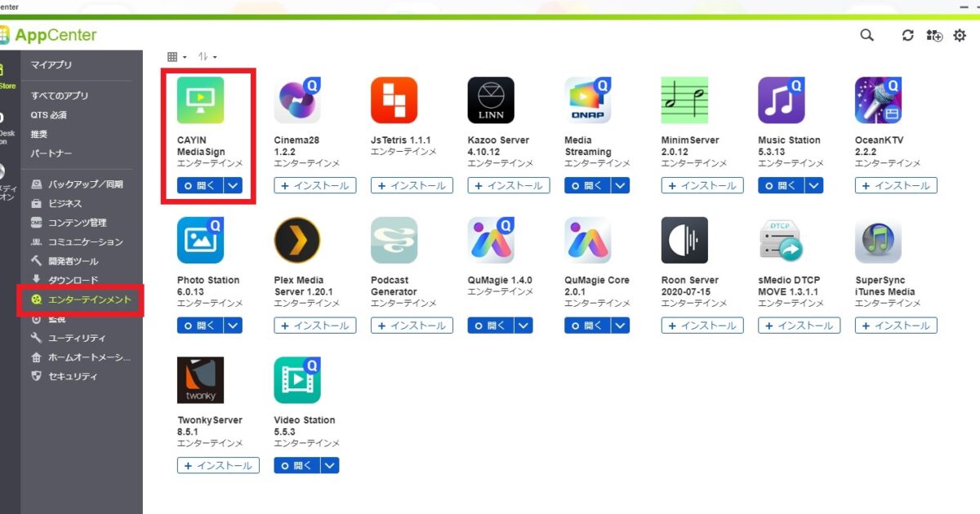The height and width of the screenshot is (514, 980).
Task: Install OceanKTV 2.2.2
Action: click(896, 185)
